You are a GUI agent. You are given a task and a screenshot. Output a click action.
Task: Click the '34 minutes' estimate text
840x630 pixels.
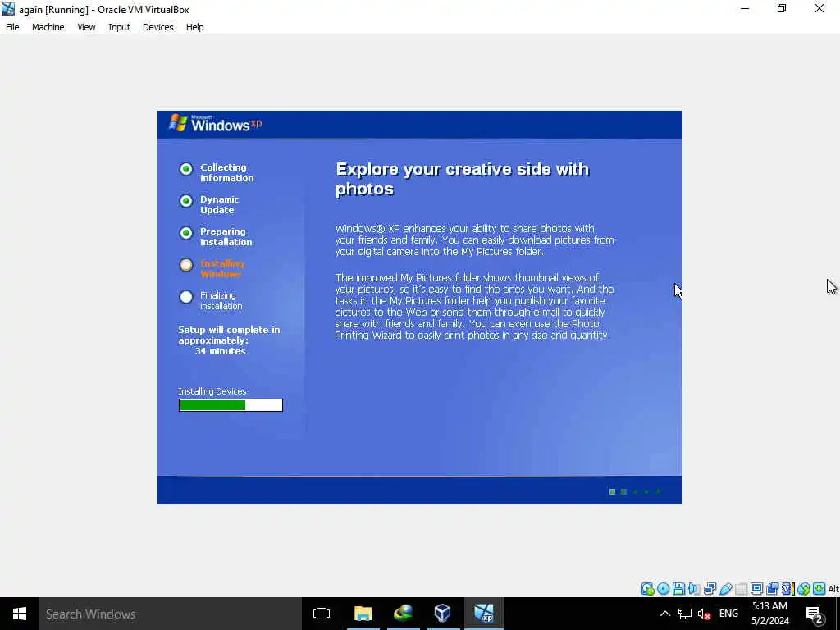220,351
